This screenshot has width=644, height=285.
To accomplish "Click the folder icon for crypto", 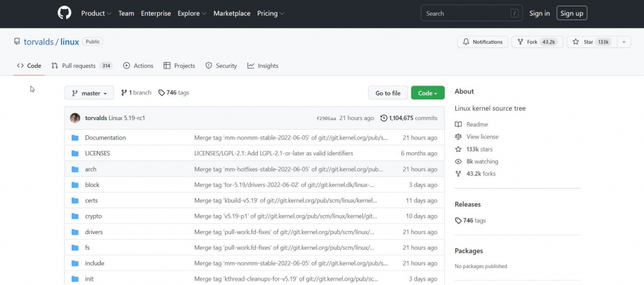I will tap(75, 216).
